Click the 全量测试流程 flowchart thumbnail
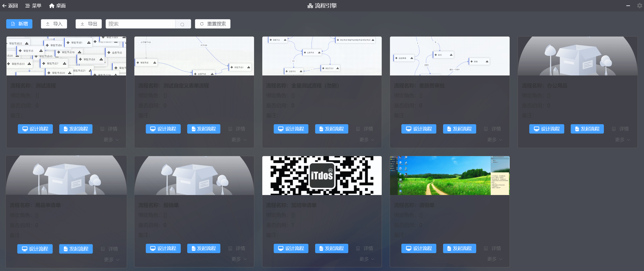 (322, 56)
